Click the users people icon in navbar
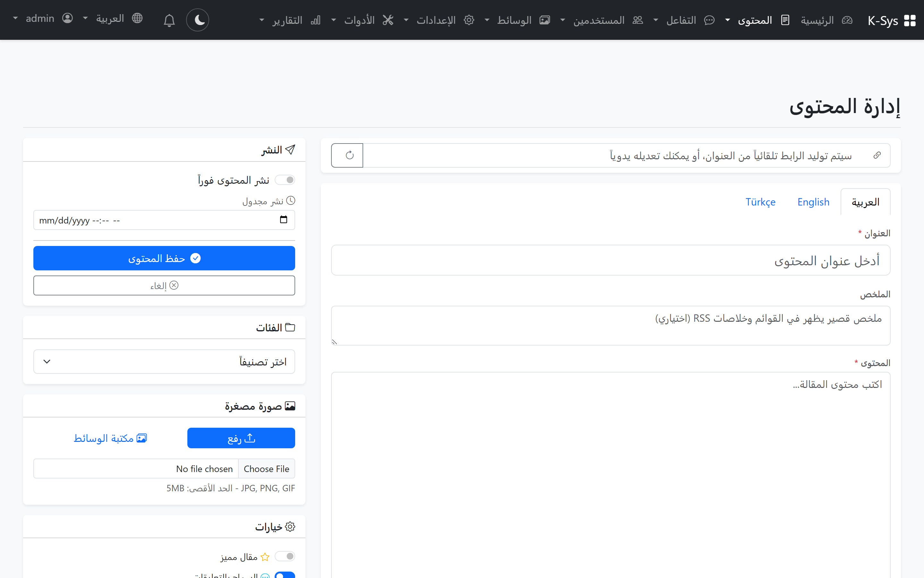Image resolution: width=924 pixels, height=578 pixels. pyautogui.click(x=637, y=20)
